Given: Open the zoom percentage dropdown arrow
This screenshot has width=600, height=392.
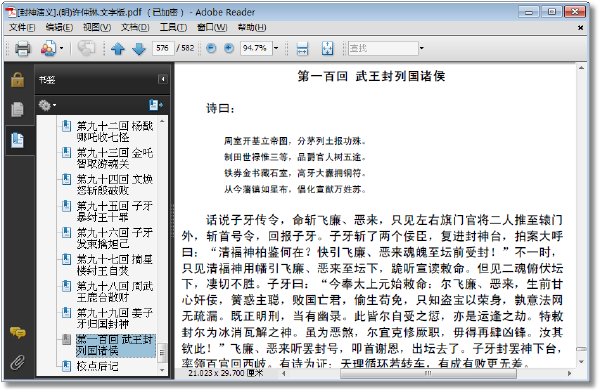Looking at the screenshot, I should point(276,48).
